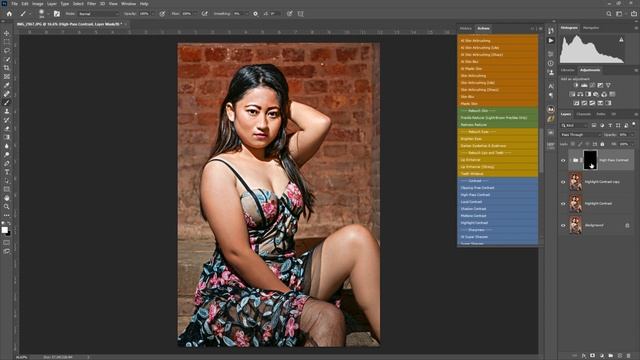The image size is (640, 360).
Task: Open smoothing options gear icon
Action: click(x=256, y=13)
